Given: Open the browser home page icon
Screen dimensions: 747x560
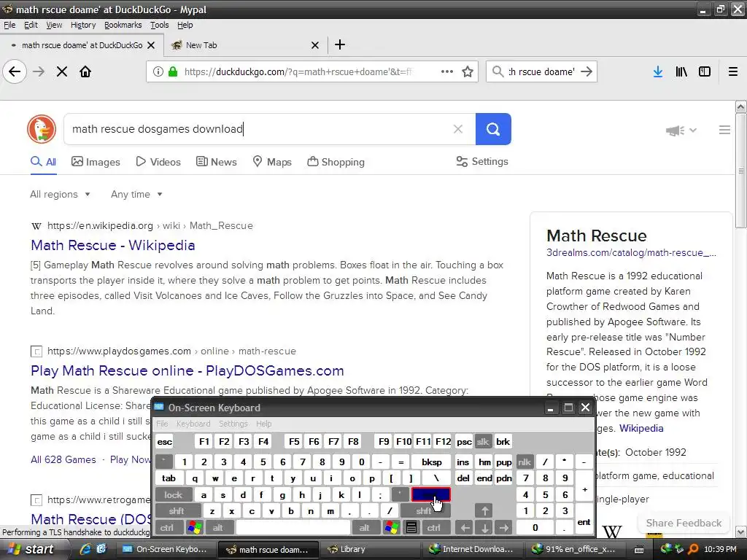Looking at the screenshot, I should point(85,72).
